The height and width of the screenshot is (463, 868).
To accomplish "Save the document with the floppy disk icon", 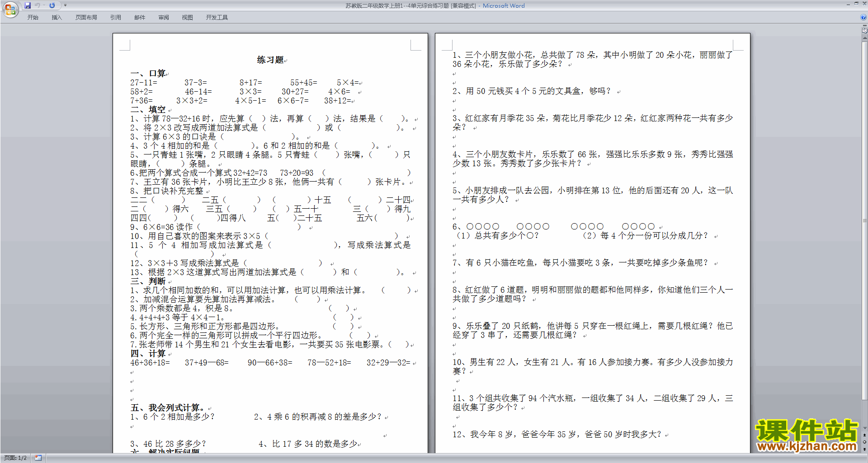I will click(x=28, y=5).
